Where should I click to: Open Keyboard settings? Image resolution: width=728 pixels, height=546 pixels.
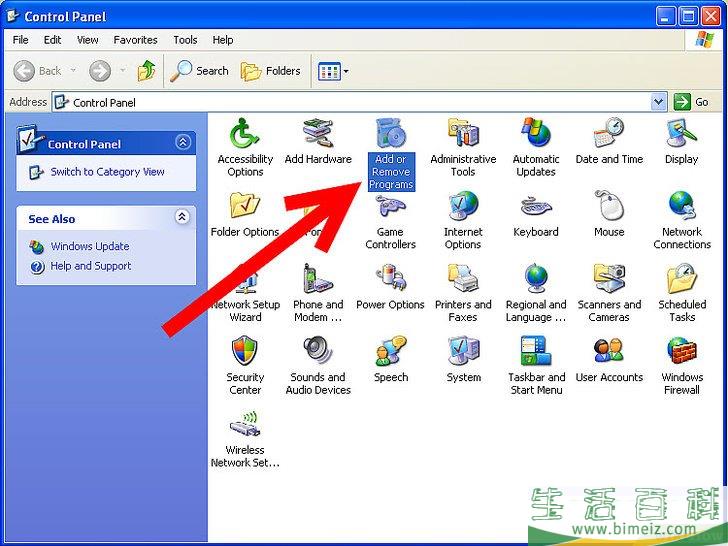click(x=536, y=215)
